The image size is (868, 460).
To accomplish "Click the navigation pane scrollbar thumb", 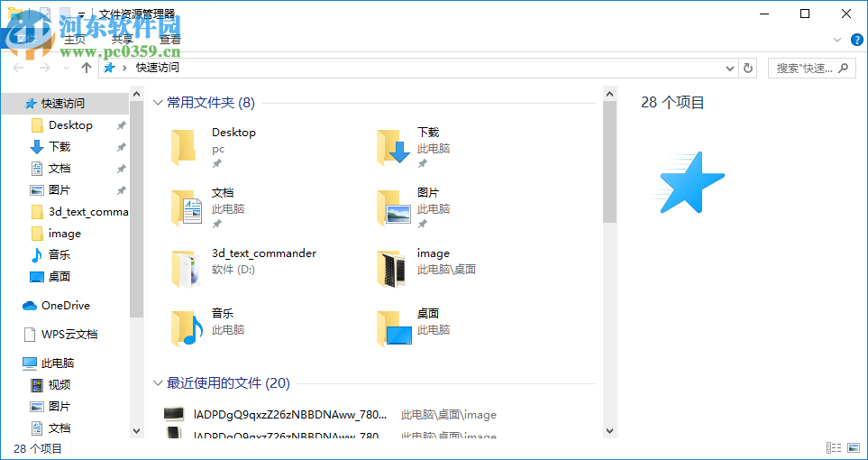I will (136, 209).
